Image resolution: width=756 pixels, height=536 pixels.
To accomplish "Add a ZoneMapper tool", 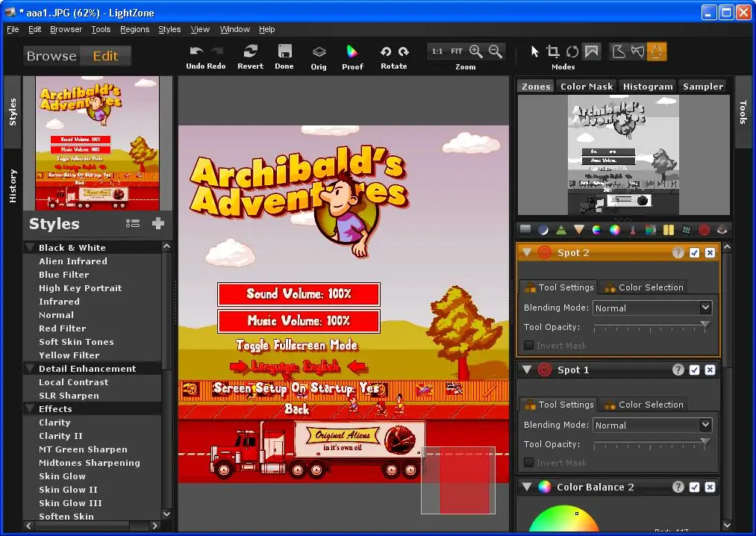I will [x=525, y=230].
